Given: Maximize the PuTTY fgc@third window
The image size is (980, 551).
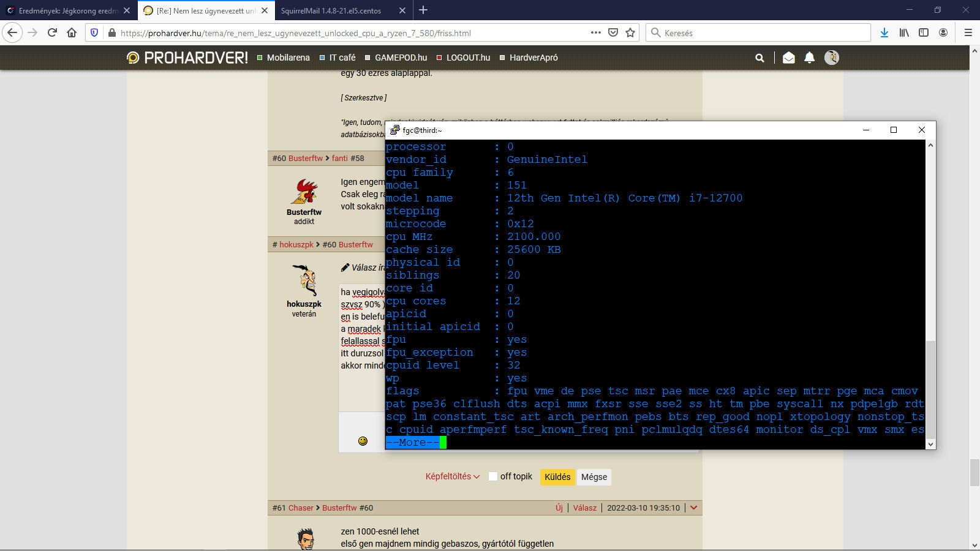Looking at the screenshot, I should pyautogui.click(x=894, y=130).
